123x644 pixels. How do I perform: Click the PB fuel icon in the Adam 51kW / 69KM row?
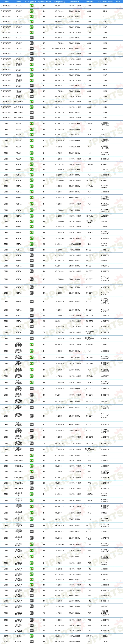[32, 141]
